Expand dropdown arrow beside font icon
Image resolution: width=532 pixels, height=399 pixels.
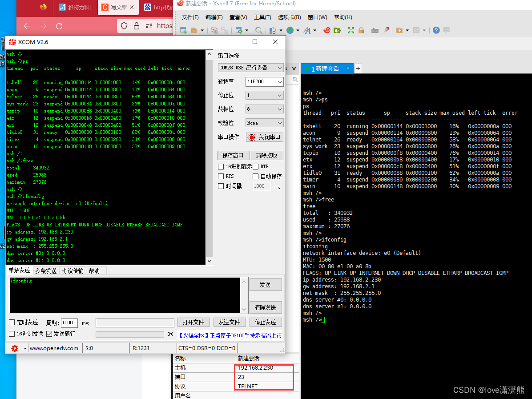(315, 31)
